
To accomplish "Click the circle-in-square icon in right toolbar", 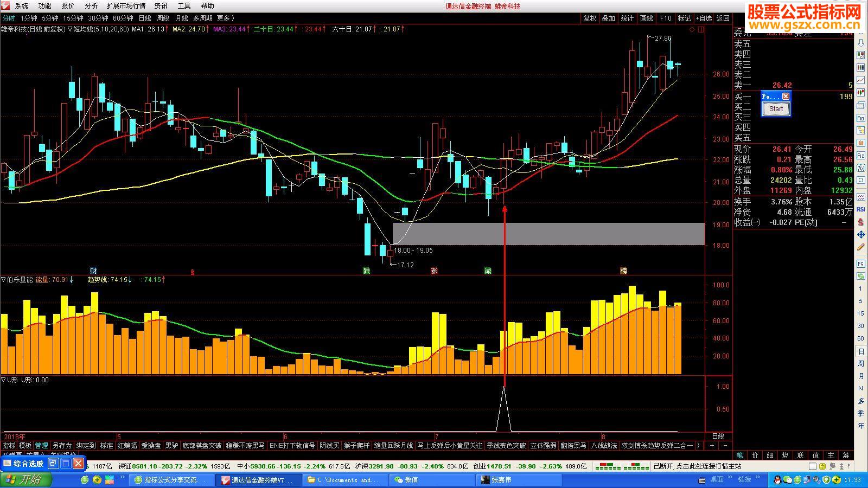I will (861, 180).
